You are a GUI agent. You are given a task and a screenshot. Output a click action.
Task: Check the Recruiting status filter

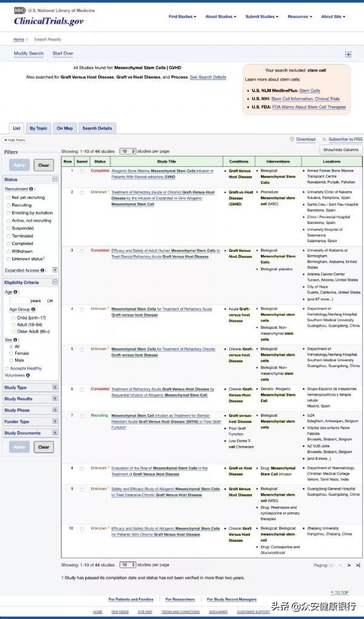point(8,205)
